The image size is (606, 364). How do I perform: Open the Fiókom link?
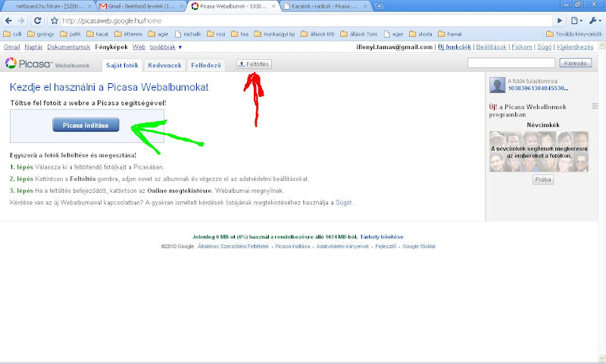click(x=522, y=47)
